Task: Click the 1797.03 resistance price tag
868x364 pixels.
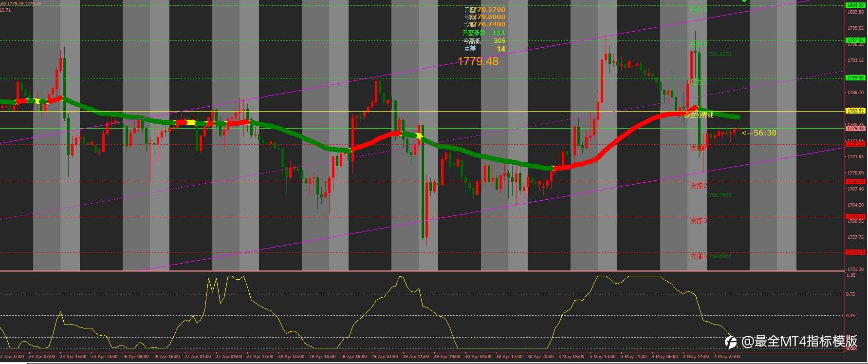Action: point(855,40)
